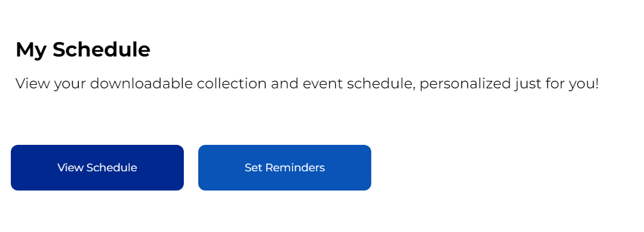Open your personalized schedule via View Schedule

[x=97, y=168]
